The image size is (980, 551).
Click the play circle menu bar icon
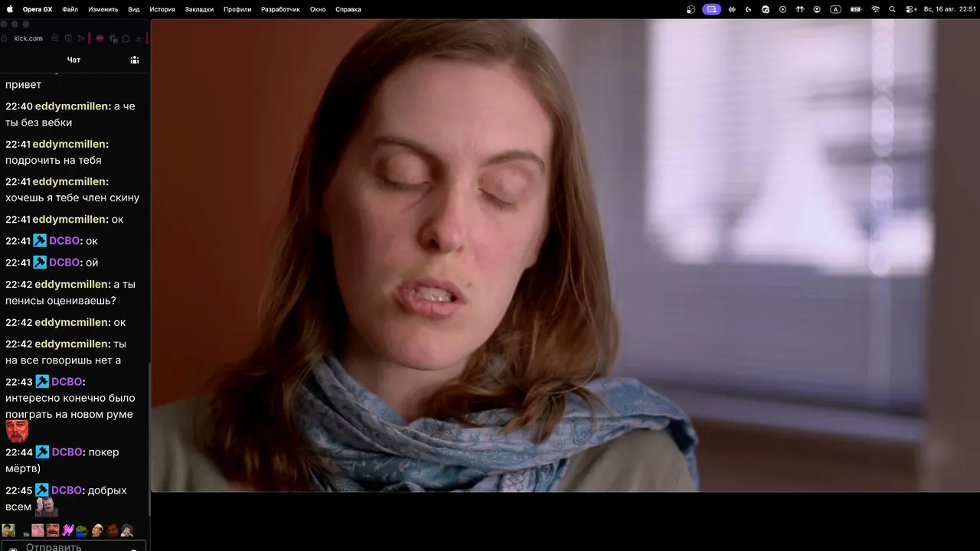click(x=782, y=9)
